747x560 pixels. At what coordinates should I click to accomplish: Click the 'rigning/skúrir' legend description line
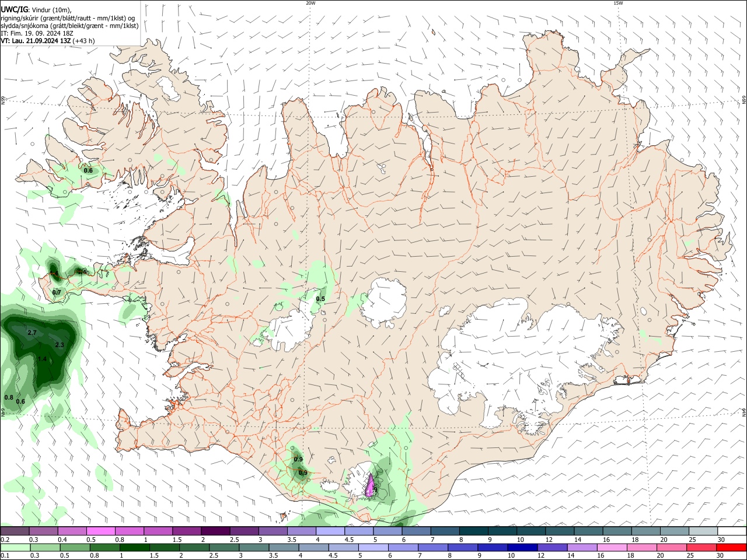pos(67,18)
